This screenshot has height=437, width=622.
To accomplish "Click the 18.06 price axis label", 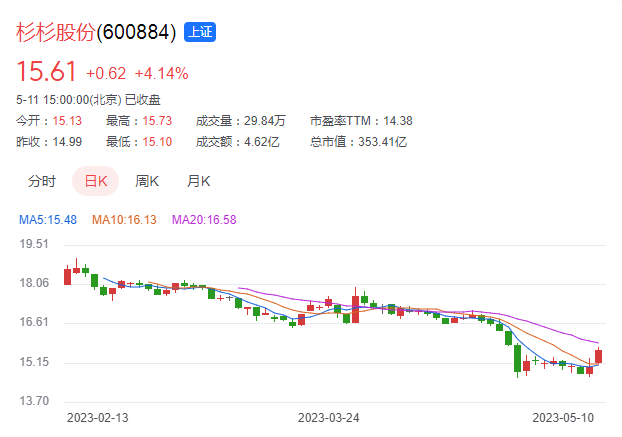I will [x=34, y=283].
